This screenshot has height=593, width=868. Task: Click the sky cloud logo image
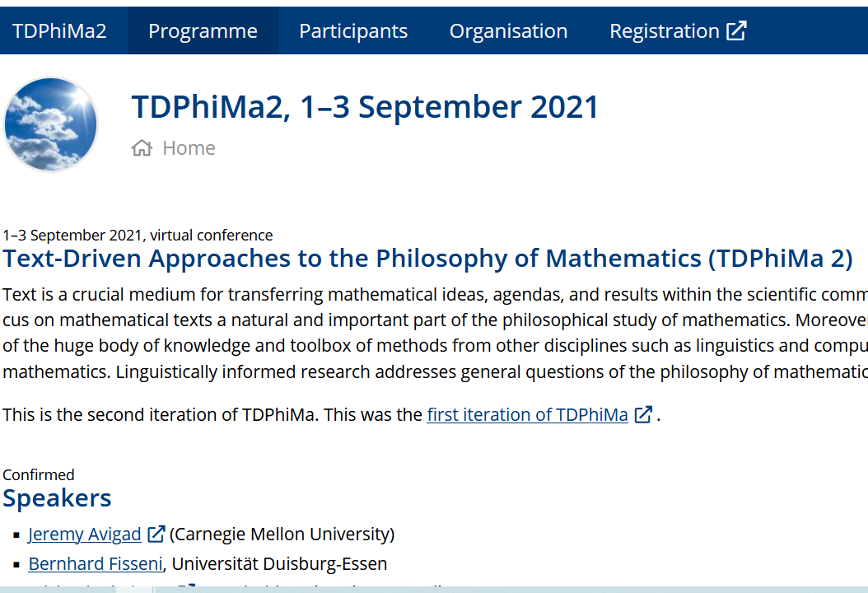point(50,124)
